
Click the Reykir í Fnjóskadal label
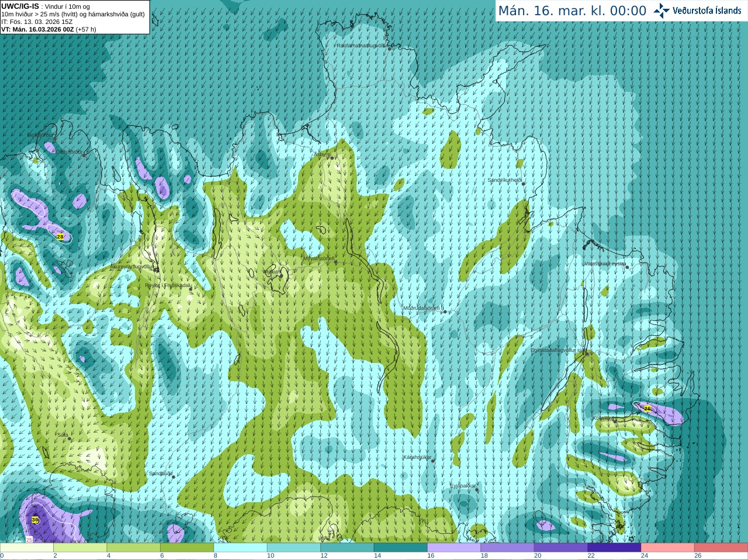(x=168, y=285)
